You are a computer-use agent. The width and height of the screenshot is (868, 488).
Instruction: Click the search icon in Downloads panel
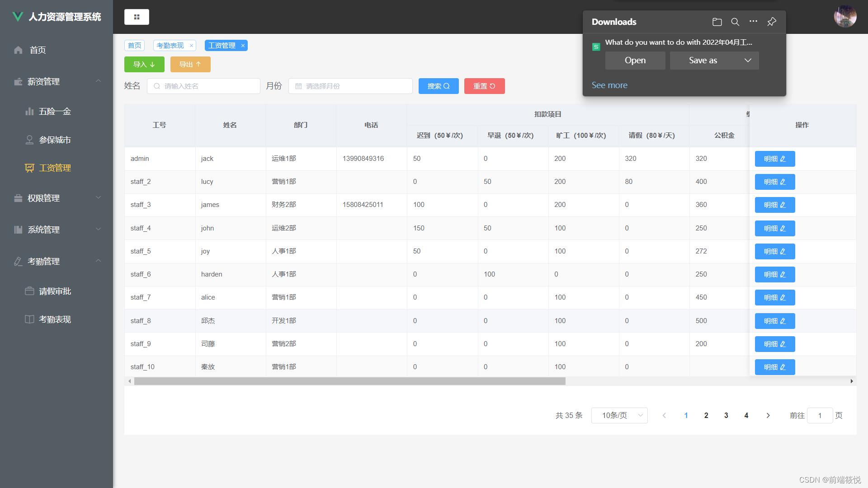[x=735, y=22]
